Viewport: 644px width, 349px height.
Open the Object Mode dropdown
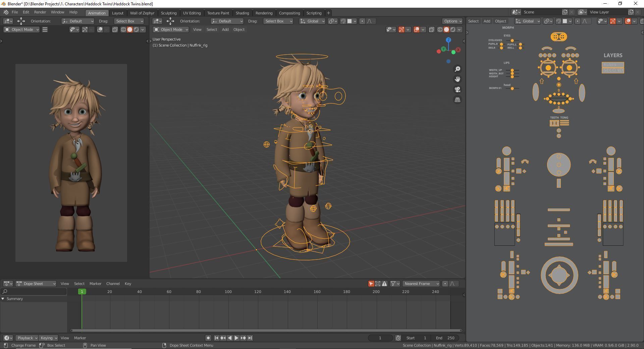[21, 30]
